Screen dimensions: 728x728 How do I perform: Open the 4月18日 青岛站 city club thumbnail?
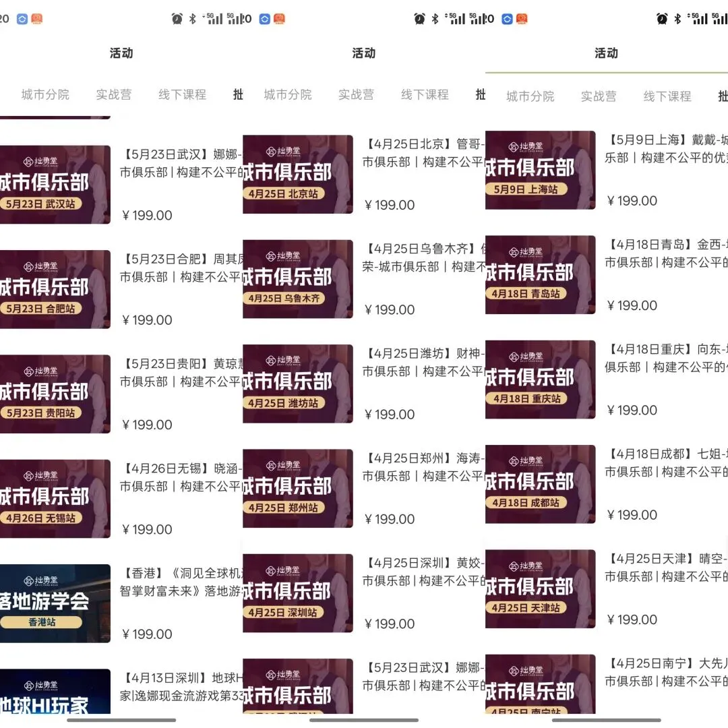point(541,275)
